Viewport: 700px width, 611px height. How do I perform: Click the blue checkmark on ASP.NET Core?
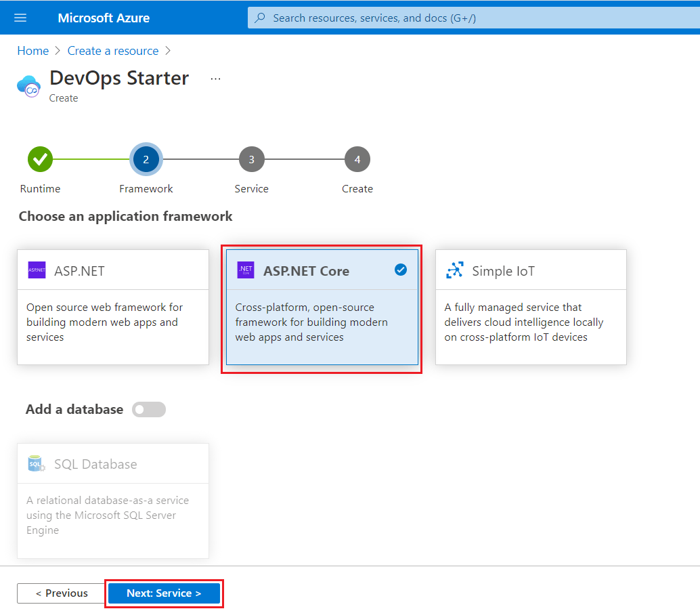coord(401,270)
